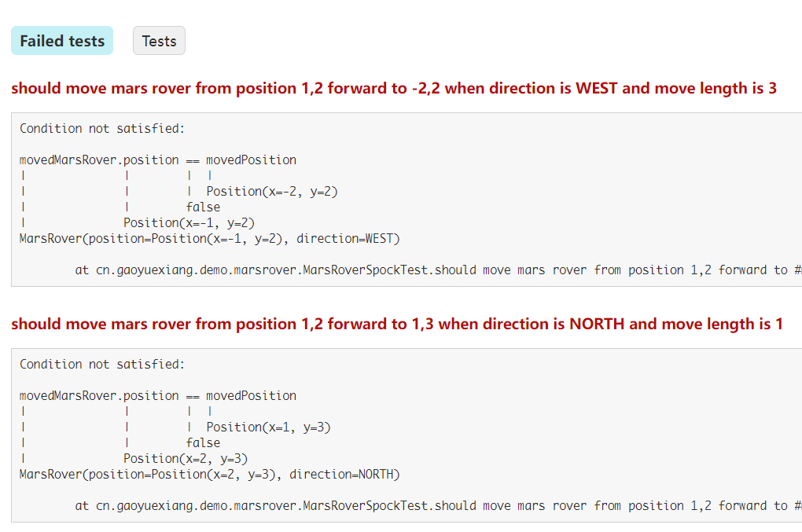Click the 'Condition not satisfied' text in second failure
Viewport: 802px width, 532px height.
pyautogui.click(x=102, y=364)
